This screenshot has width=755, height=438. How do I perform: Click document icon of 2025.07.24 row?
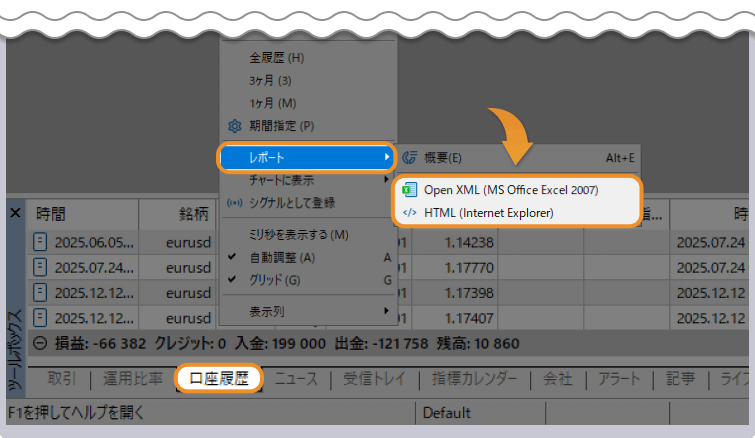coord(40,267)
